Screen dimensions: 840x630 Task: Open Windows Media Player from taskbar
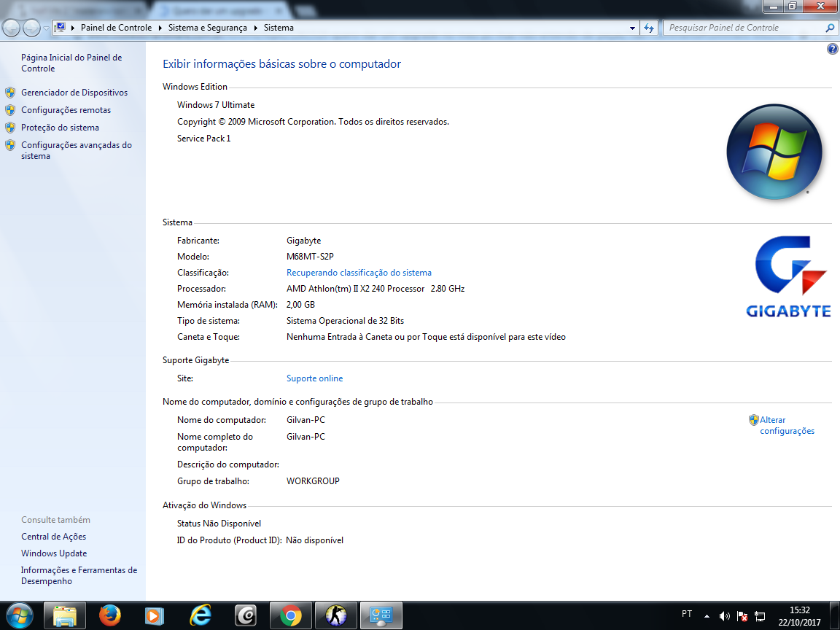click(x=155, y=615)
